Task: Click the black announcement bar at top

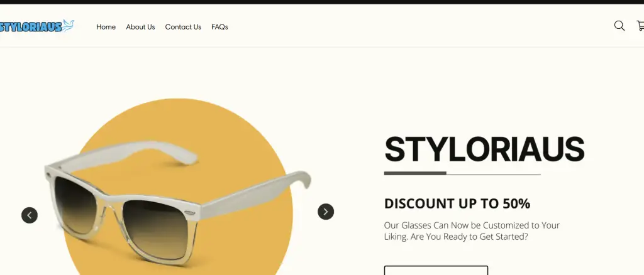Action: point(322,2)
